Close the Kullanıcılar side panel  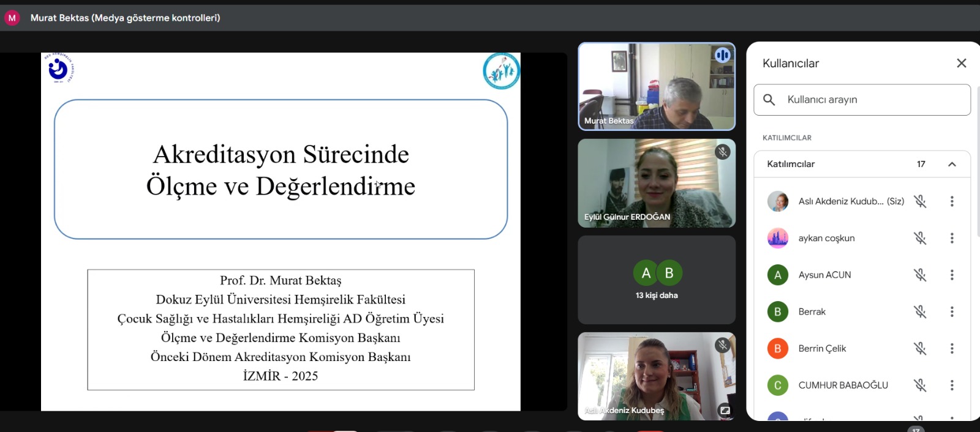pos(961,63)
